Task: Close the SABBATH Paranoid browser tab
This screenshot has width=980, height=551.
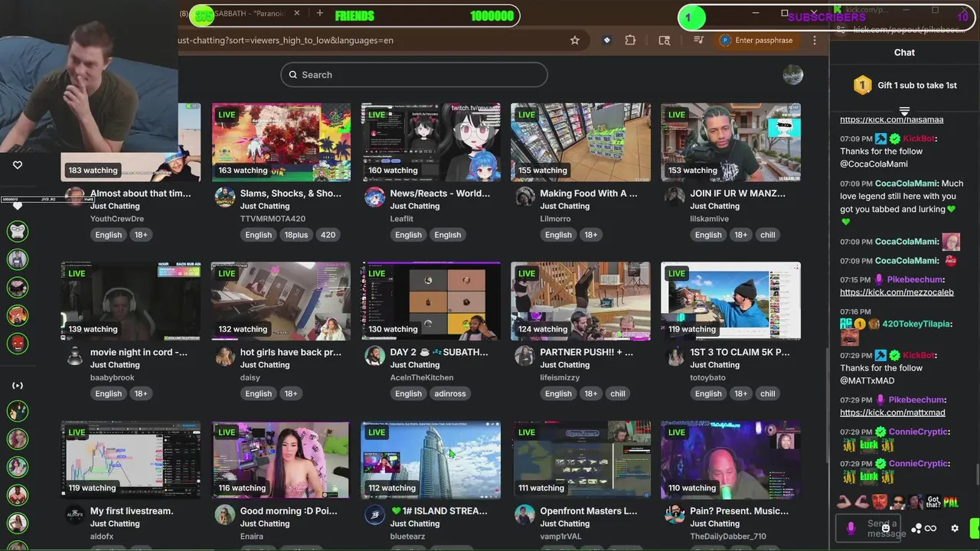Action: point(296,14)
